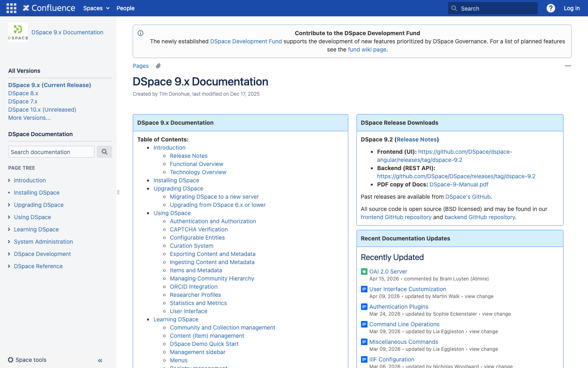The width and height of the screenshot is (588, 368).
Task: Click the comment icon beside OAI 2.0 Server
Action: 363,271
